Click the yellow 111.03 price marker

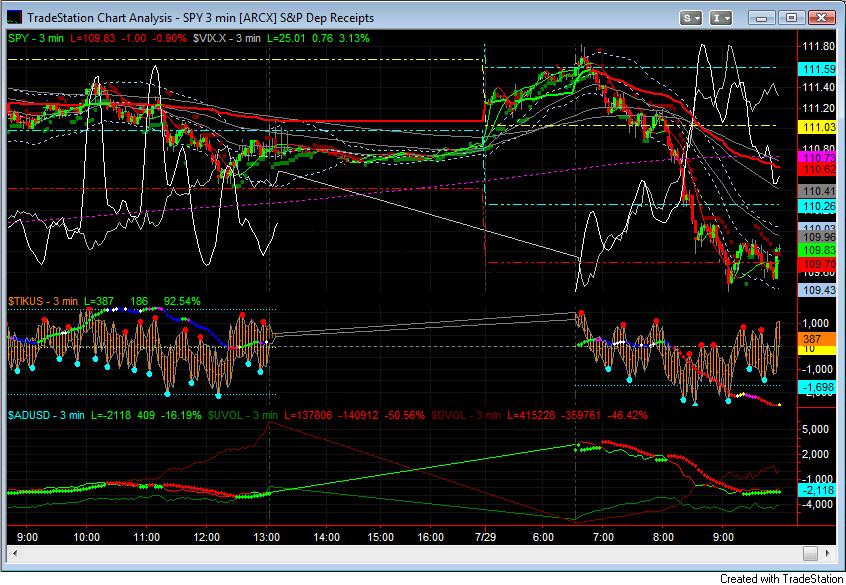[817, 127]
